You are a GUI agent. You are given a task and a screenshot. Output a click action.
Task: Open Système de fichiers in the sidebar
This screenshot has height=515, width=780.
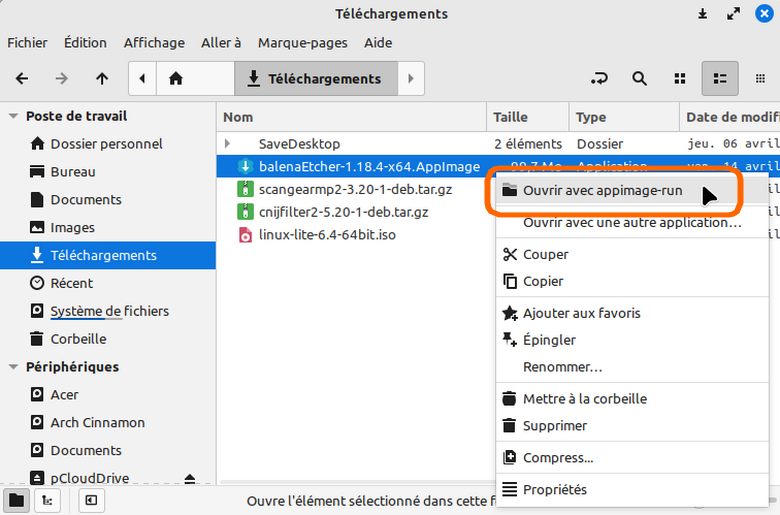coord(109,311)
